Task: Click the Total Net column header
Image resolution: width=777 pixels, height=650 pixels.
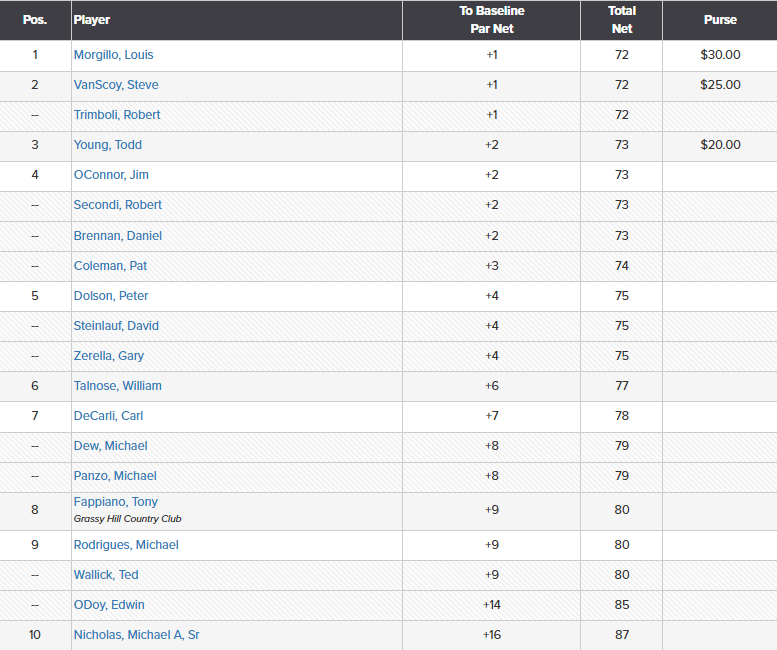Action: [622, 20]
